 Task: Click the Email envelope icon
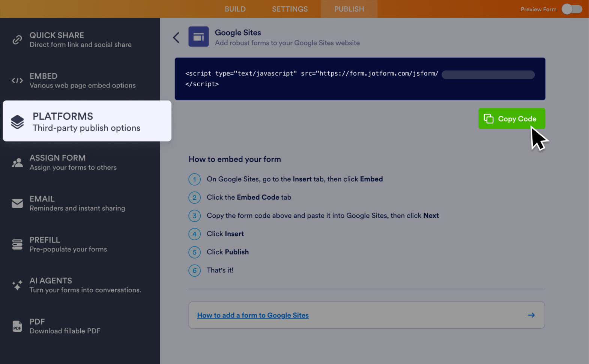[x=17, y=203]
